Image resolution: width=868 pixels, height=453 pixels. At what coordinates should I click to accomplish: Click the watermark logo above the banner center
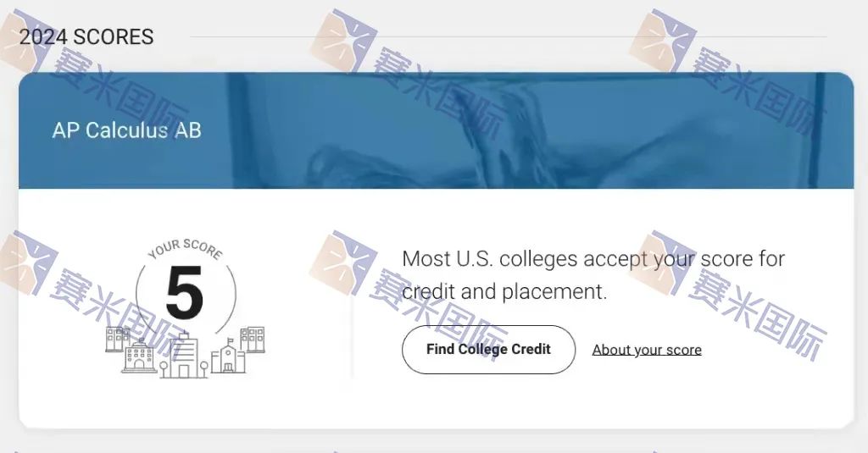point(343,40)
